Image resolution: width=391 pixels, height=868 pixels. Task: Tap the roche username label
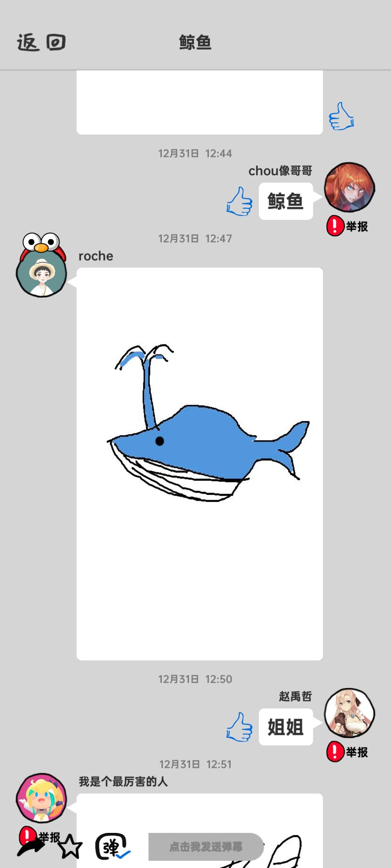point(96,256)
